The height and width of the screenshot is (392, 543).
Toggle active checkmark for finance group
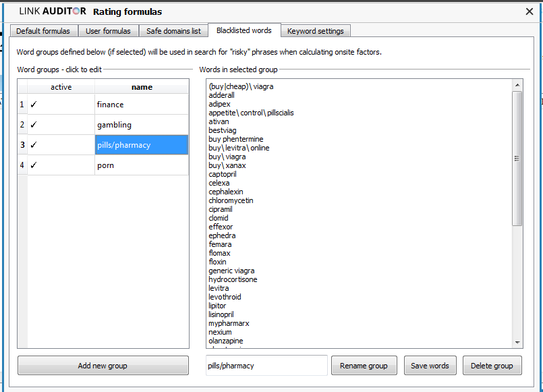pyautogui.click(x=34, y=104)
